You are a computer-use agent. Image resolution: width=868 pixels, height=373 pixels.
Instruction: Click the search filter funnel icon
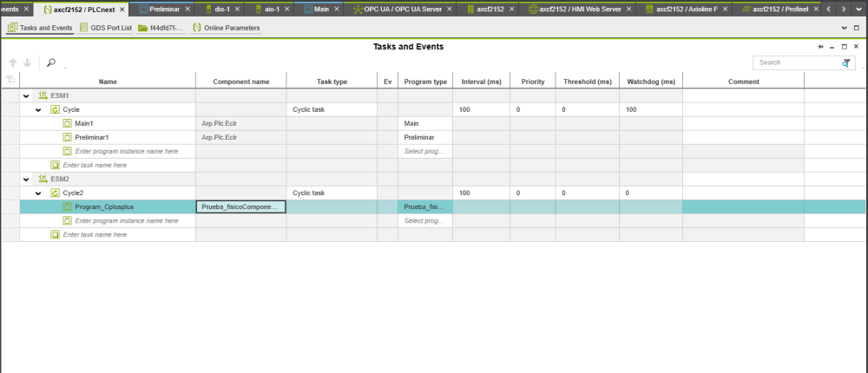pos(845,63)
